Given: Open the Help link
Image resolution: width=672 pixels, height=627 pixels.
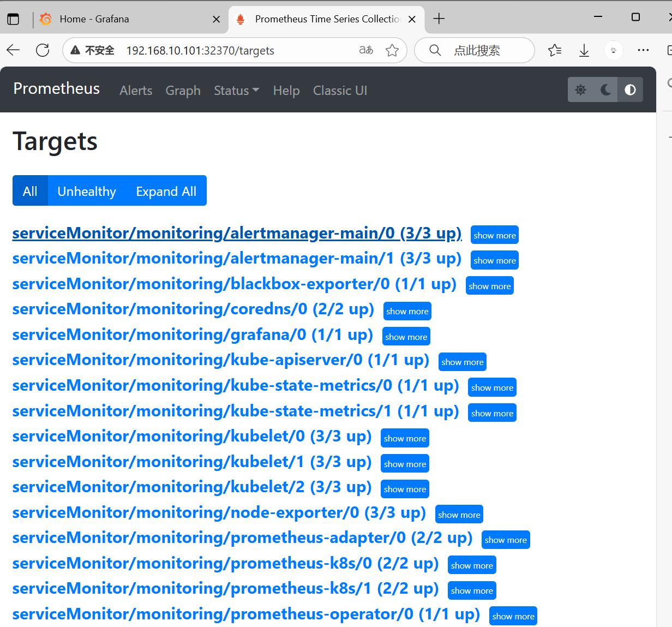Looking at the screenshot, I should 286,91.
